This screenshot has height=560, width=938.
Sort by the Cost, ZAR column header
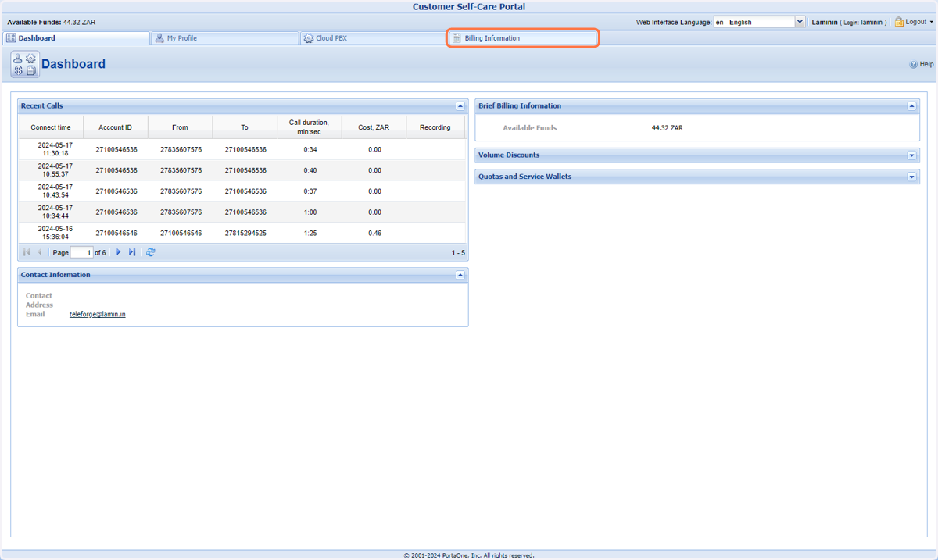pos(374,127)
